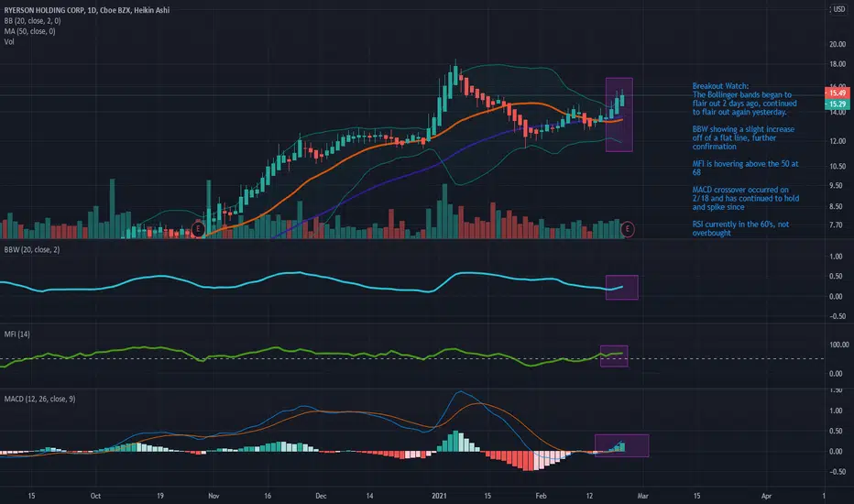The height and width of the screenshot is (504, 854).
Task: Click the red 15.49 price label
Action: pyautogui.click(x=838, y=93)
